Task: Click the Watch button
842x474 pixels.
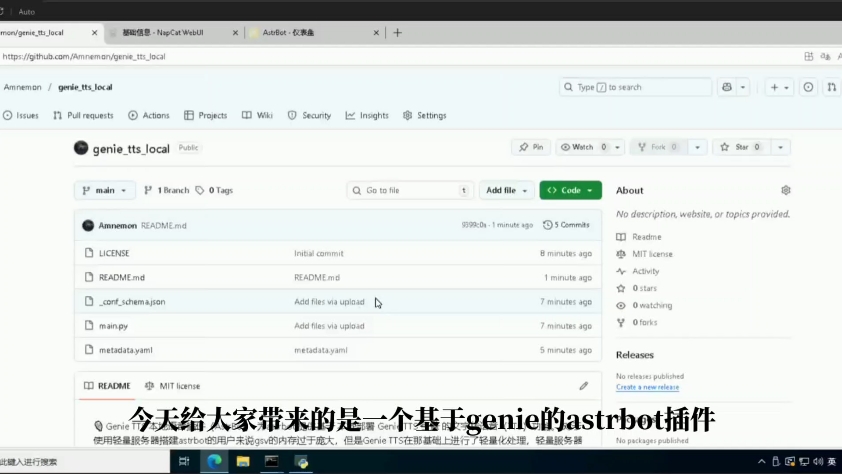Action: (x=584, y=147)
